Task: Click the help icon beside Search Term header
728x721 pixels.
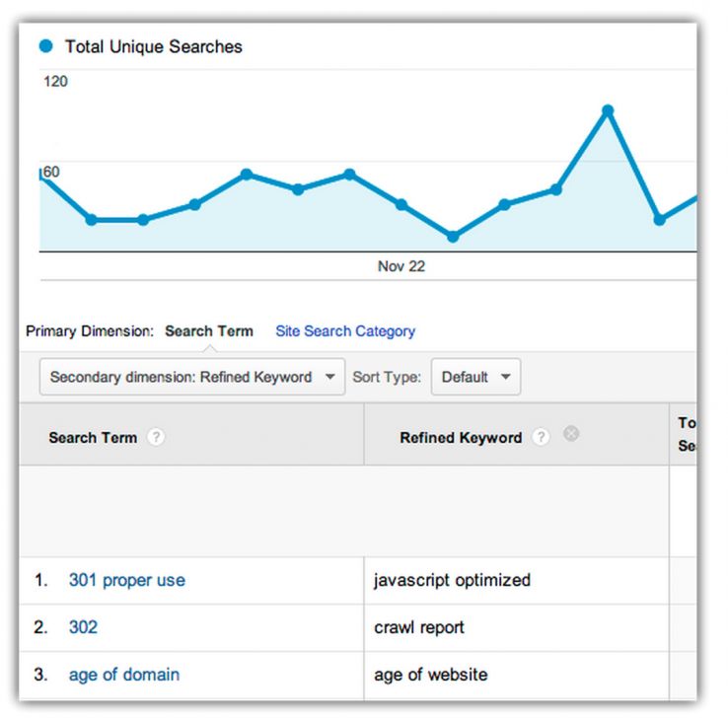Action: coord(156,438)
